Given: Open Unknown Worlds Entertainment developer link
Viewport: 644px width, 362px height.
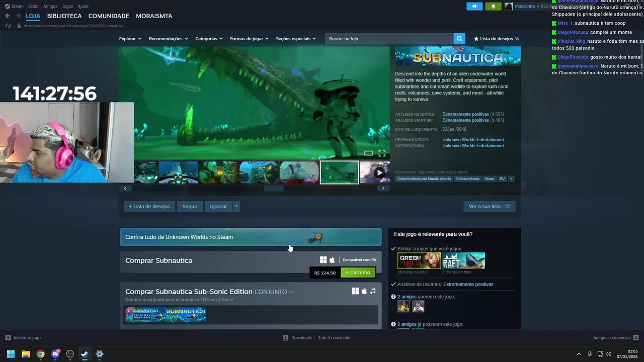Looking at the screenshot, I should (x=473, y=140).
